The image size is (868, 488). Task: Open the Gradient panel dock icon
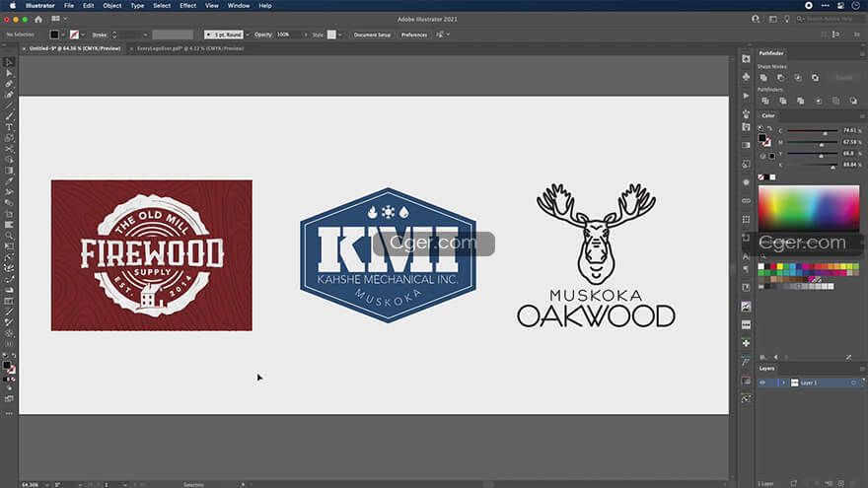(x=747, y=145)
